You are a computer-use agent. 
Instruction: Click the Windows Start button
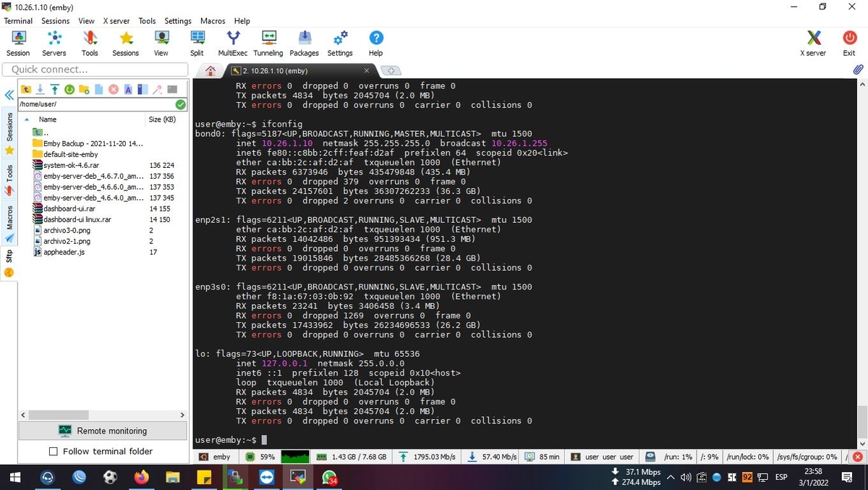pyautogui.click(x=16, y=477)
